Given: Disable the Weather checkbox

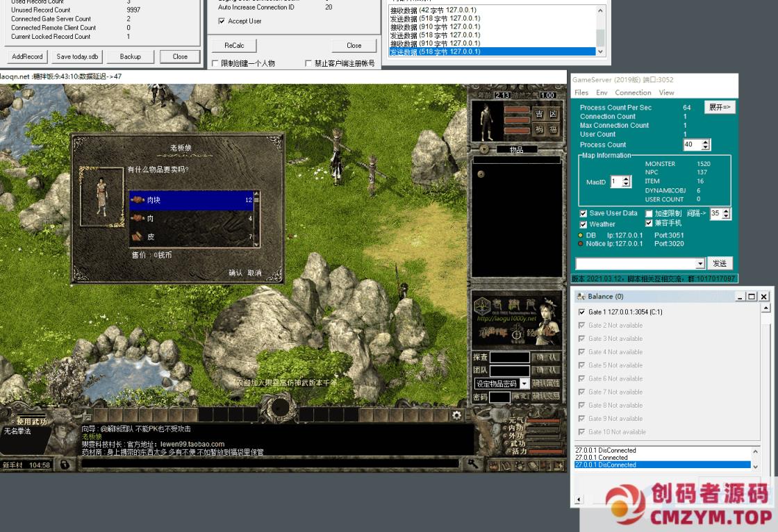Looking at the screenshot, I should pos(583,224).
